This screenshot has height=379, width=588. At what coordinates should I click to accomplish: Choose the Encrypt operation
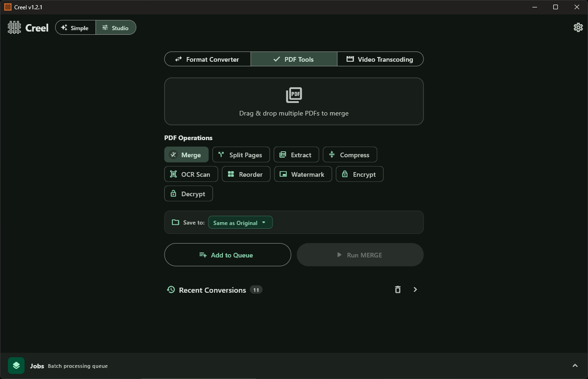(360, 174)
